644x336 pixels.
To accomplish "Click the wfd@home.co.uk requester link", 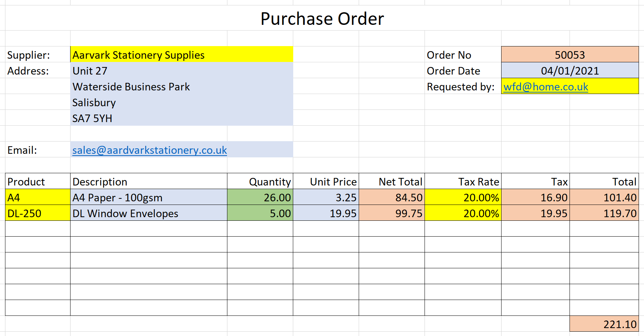I will click(545, 87).
